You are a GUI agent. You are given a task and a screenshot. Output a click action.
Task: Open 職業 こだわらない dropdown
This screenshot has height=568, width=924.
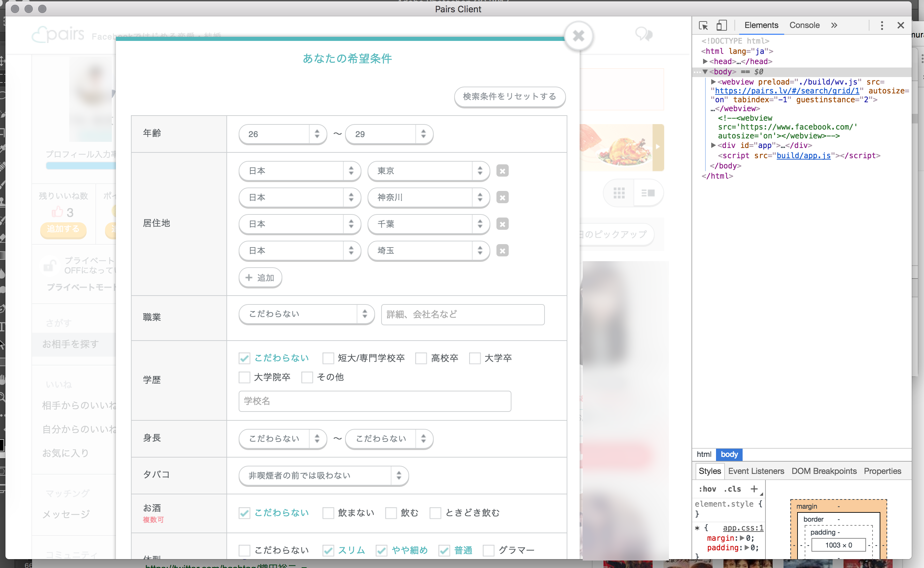(x=307, y=314)
